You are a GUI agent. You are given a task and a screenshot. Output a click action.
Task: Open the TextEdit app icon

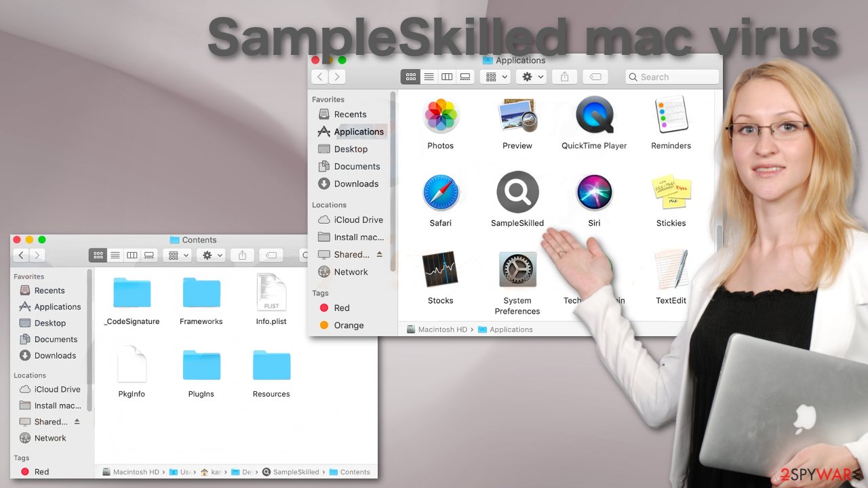tap(671, 270)
